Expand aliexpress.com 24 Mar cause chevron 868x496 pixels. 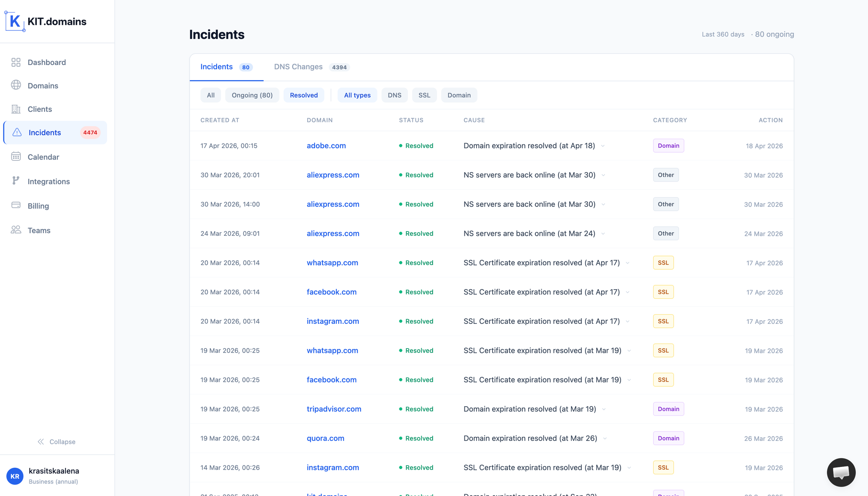(603, 234)
